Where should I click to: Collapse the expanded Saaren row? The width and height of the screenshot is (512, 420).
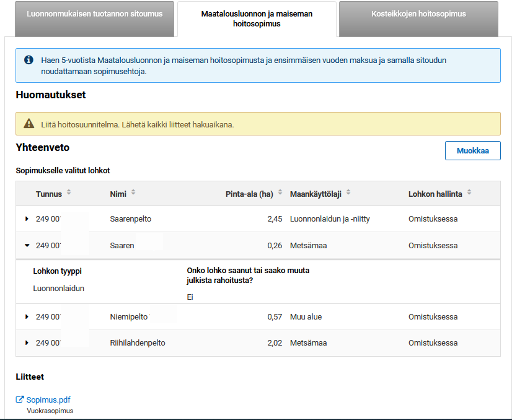click(x=27, y=246)
